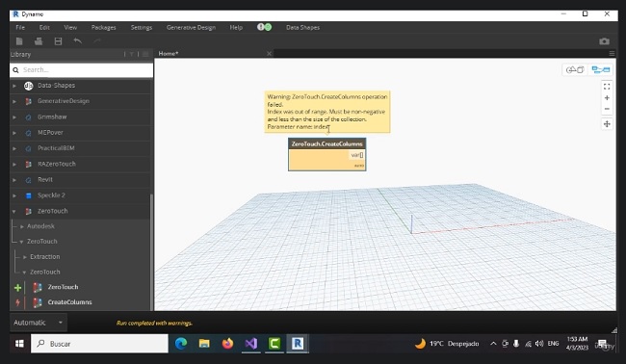The width and height of the screenshot is (626, 364).
Task: Select the Home* workspace tab
Action: pyautogui.click(x=169, y=53)
